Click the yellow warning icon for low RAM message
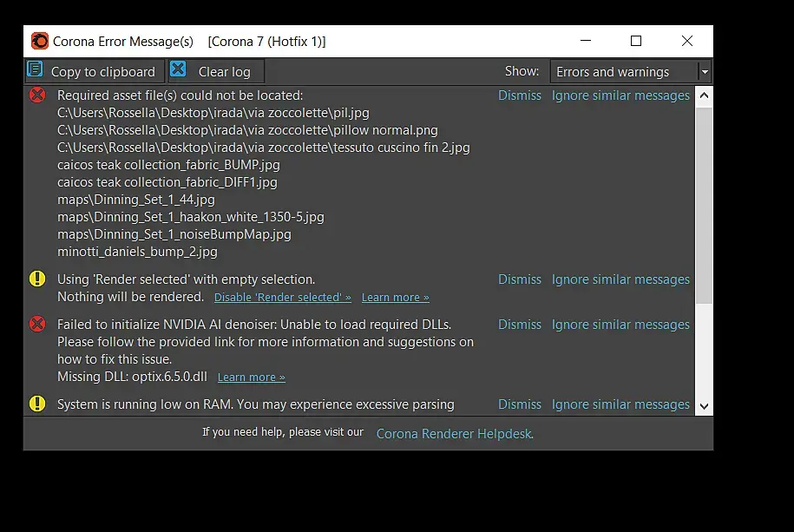 (x=37, y=404)
